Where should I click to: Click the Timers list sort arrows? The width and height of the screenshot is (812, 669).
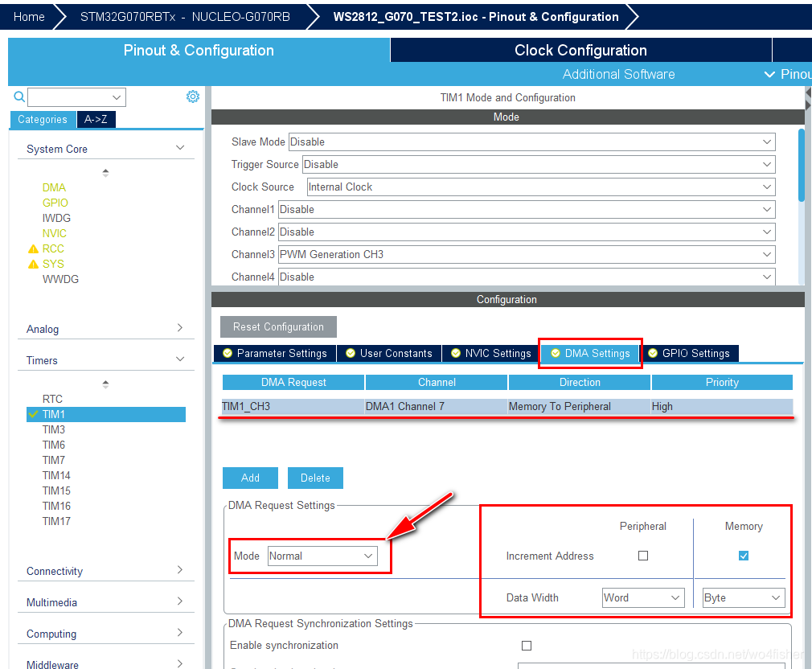(105, 384)
